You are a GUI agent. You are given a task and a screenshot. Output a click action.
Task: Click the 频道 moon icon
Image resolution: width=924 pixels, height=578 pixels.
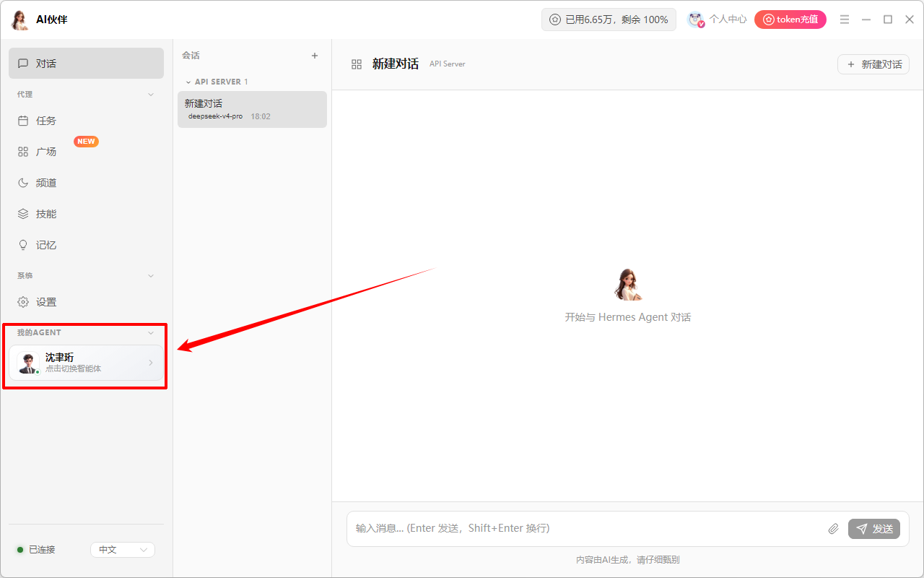23,183
